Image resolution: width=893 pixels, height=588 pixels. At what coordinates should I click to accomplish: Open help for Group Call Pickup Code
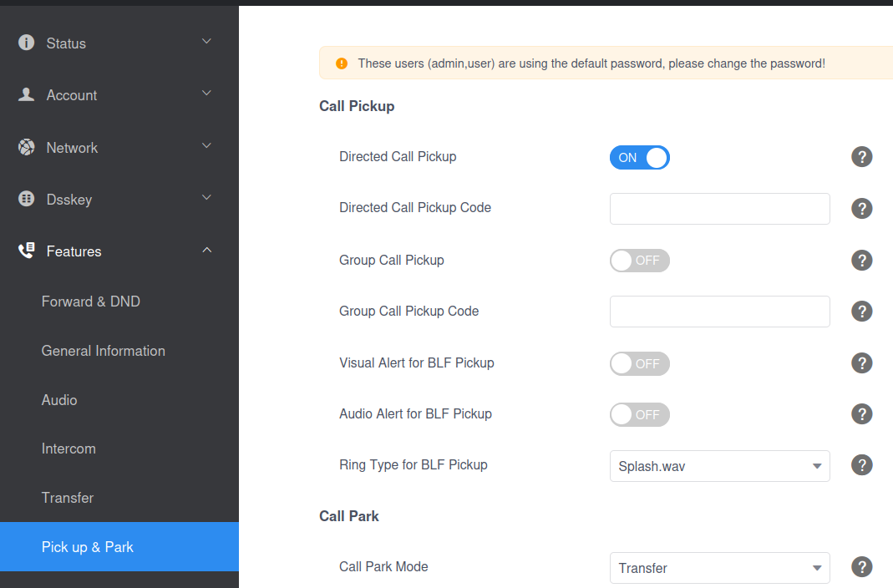coord(862,312)
